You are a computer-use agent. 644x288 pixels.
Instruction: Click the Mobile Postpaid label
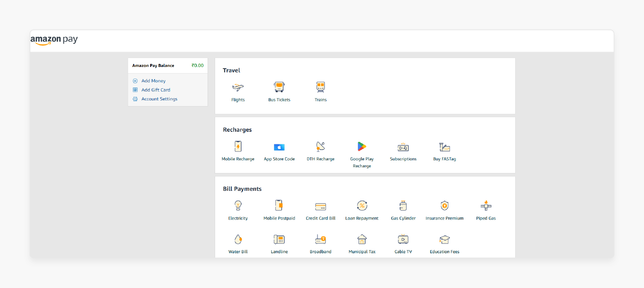[279, 218]
